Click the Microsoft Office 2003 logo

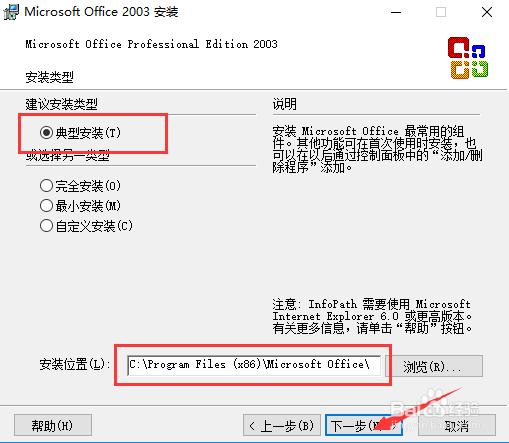click(468, 58)
